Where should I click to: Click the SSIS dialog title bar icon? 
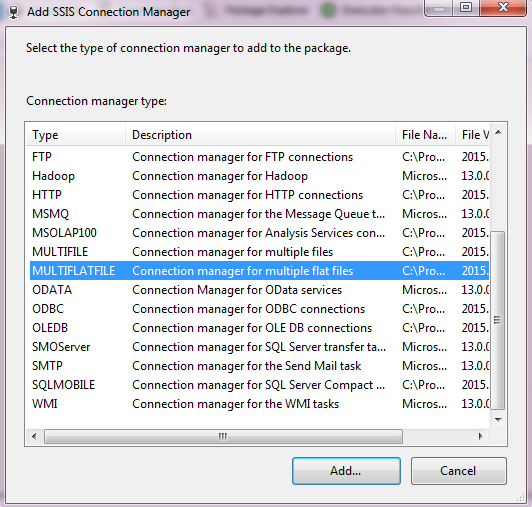pos(13,12)
